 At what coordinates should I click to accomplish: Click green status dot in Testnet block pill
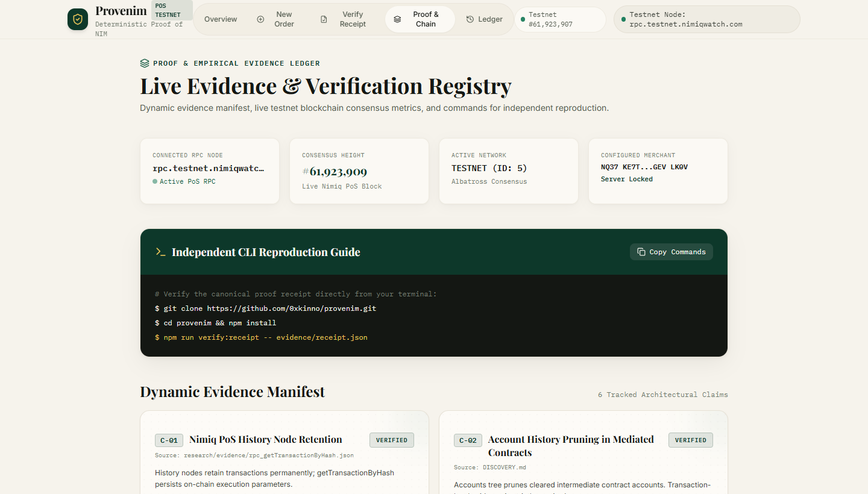(x=523, y=19)
